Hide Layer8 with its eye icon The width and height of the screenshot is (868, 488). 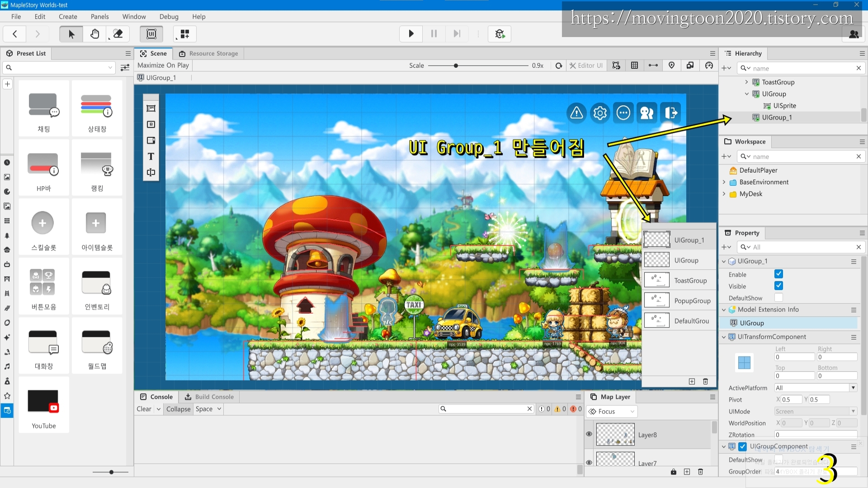pos(589,434)
